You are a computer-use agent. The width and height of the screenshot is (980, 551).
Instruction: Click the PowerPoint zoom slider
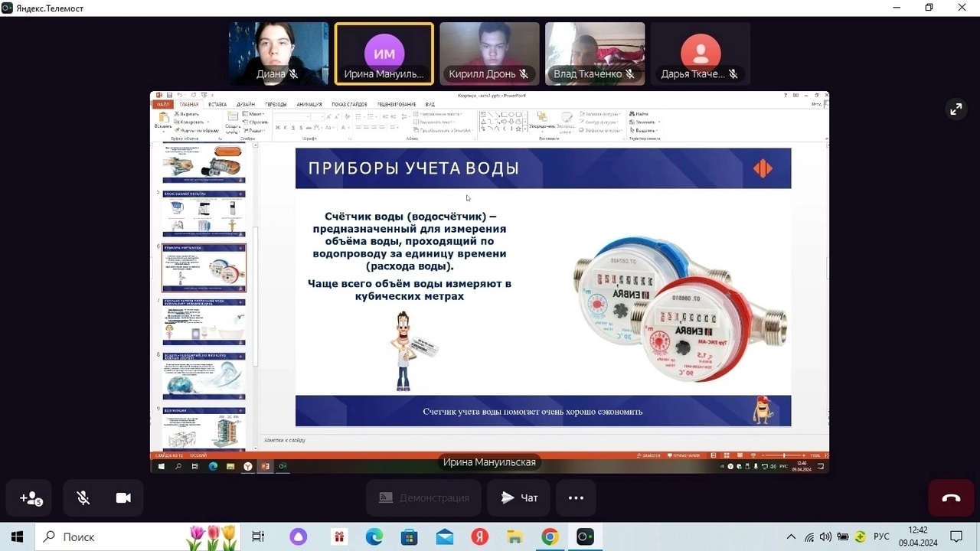(x=782, y=455)
